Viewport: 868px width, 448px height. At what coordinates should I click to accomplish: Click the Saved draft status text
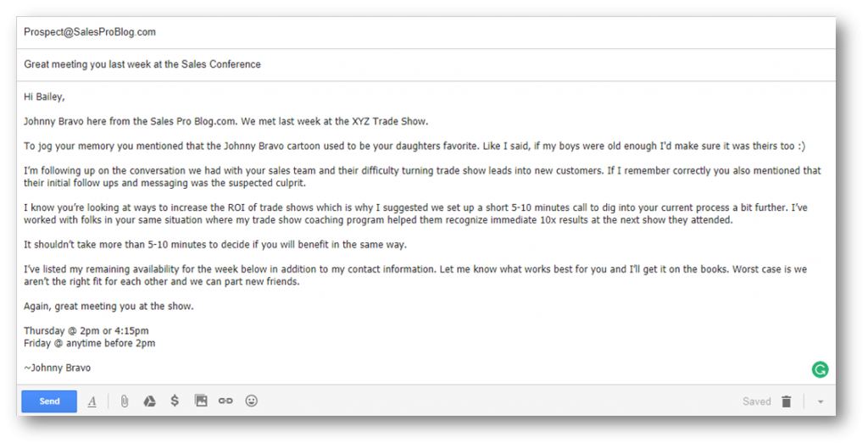click(x=757, y=401)
